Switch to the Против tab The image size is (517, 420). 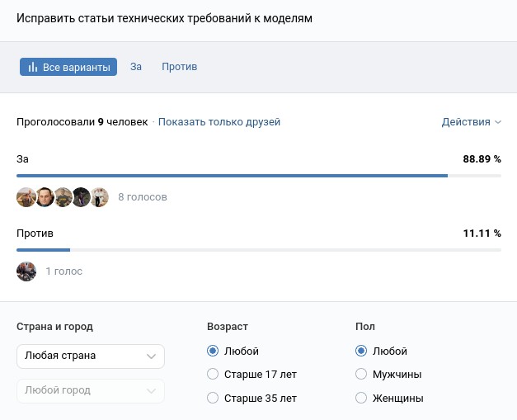(x=179, y=67)
